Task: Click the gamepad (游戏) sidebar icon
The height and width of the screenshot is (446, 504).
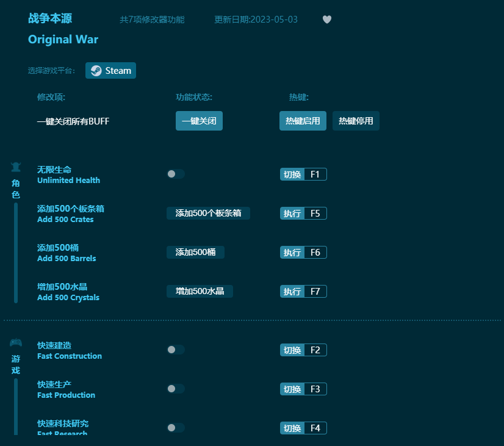Action: point(15,342)
